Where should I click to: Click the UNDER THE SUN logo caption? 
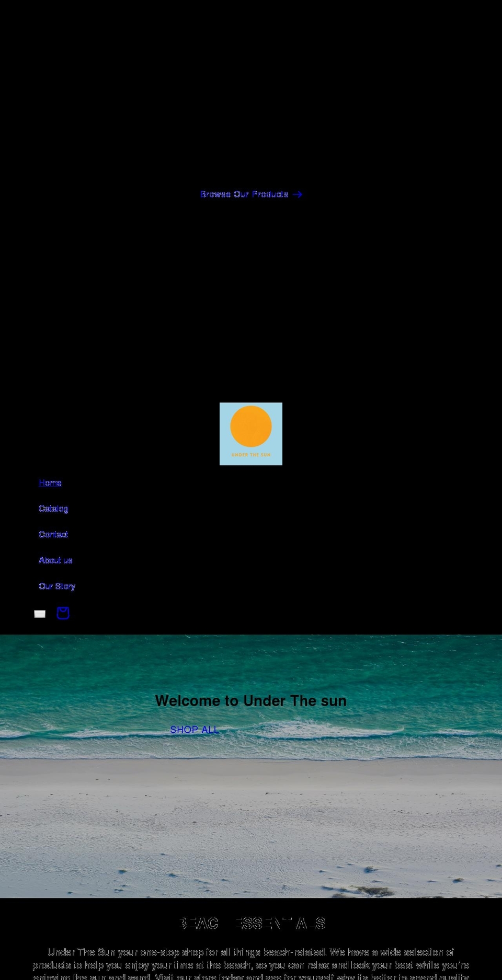point(251,455)
